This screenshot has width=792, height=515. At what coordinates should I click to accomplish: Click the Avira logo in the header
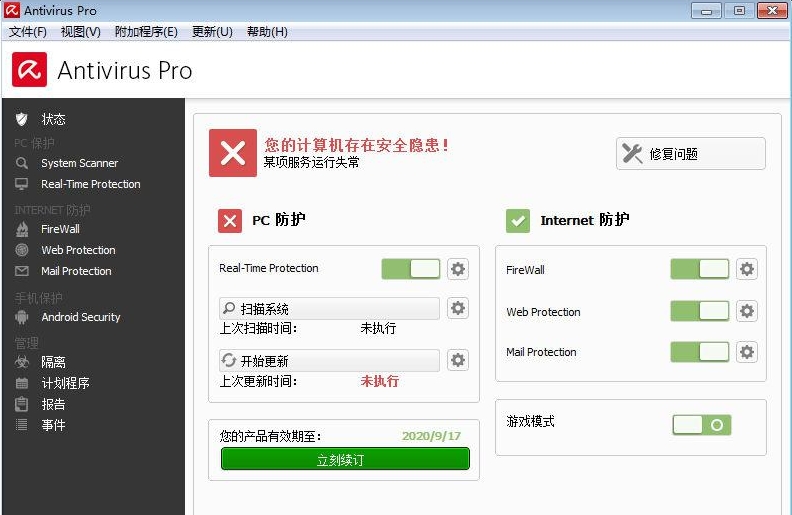point(29,70)
